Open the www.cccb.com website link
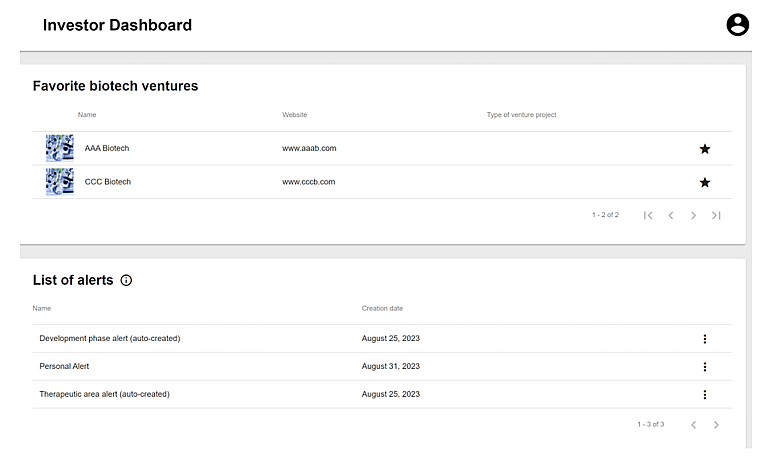 tap(308, 182)
